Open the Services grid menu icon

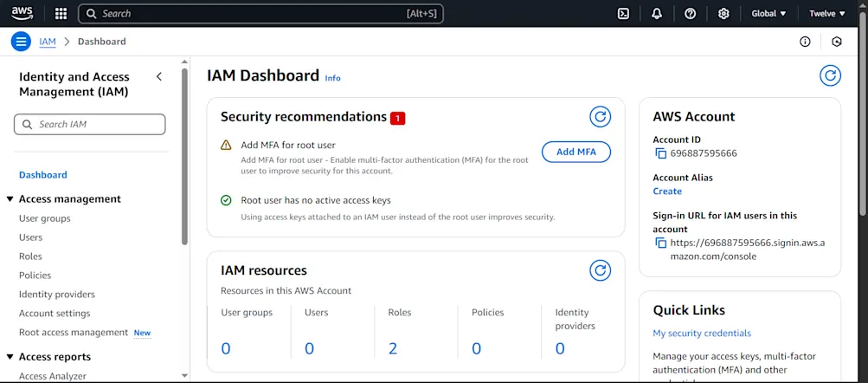61,14
